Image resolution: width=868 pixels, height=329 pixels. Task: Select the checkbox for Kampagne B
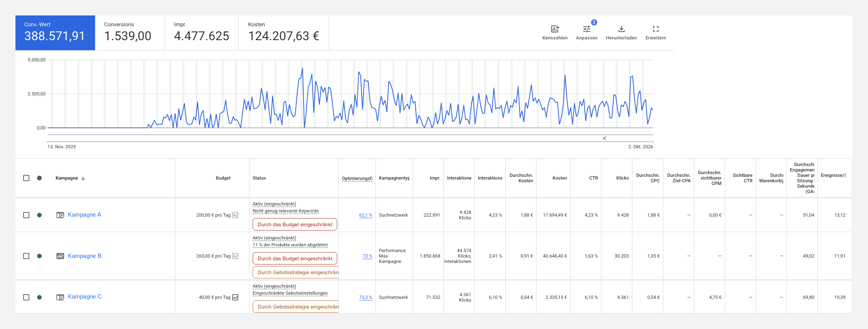(x=26, y=256)
